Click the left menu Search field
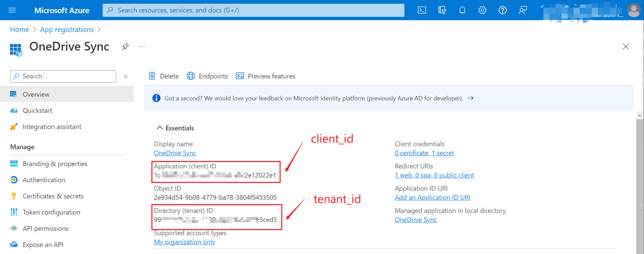The width and height of the screenshot is (644, 254). point(63,76)
